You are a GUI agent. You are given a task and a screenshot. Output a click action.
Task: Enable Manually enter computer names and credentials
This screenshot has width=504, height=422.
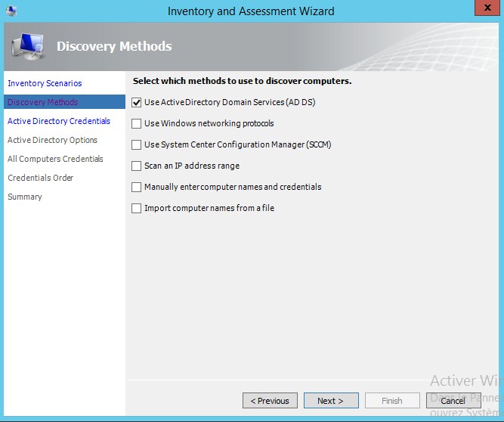pyautogui.click(x=137, y=187)
